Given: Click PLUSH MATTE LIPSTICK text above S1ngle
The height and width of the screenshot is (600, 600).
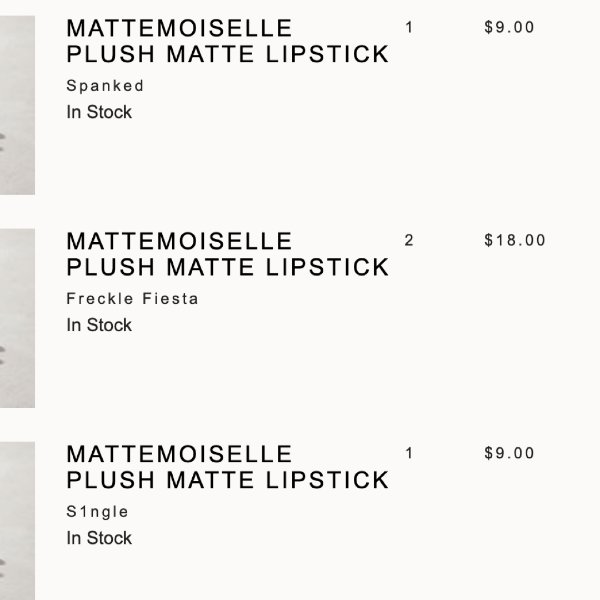Looking at the screenshot, I should click(x=228, y=480).
